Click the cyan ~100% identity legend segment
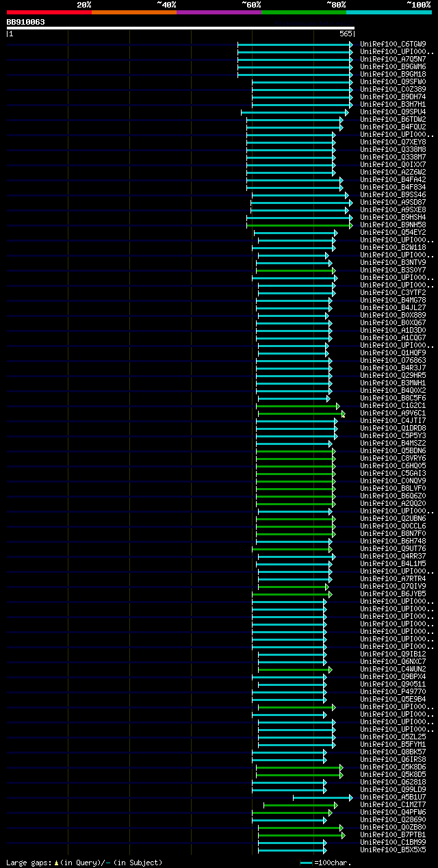Viewport: 438px width, 868px height. (x=389, y=12)
